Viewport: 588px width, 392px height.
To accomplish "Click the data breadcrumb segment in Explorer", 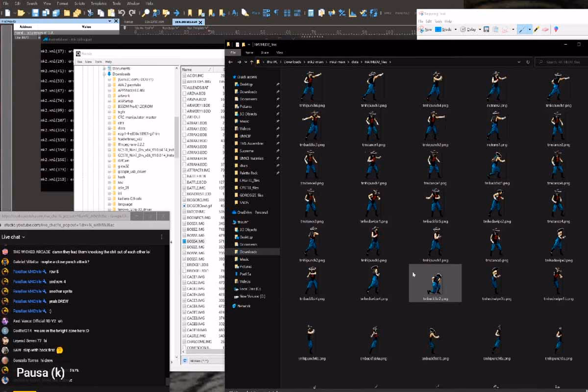I will (x=355, y=62).
